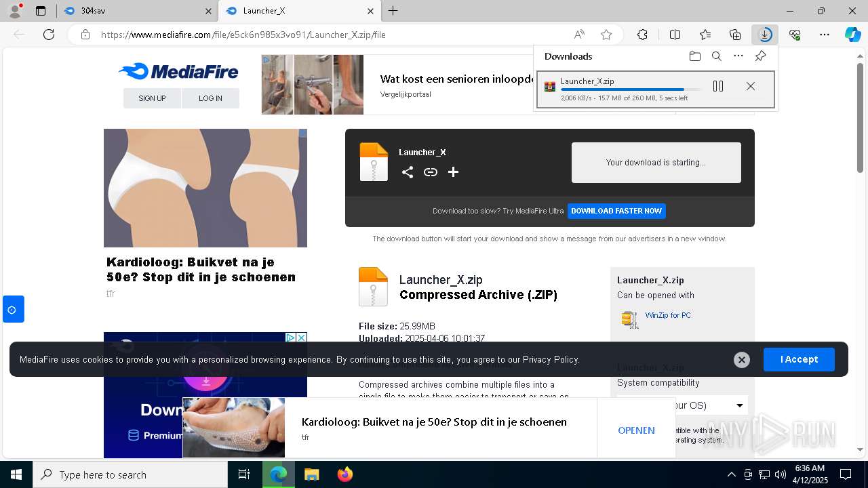Click the taskbar clock showing 6:36 AM
868x488 pixels.
point(810,474)
